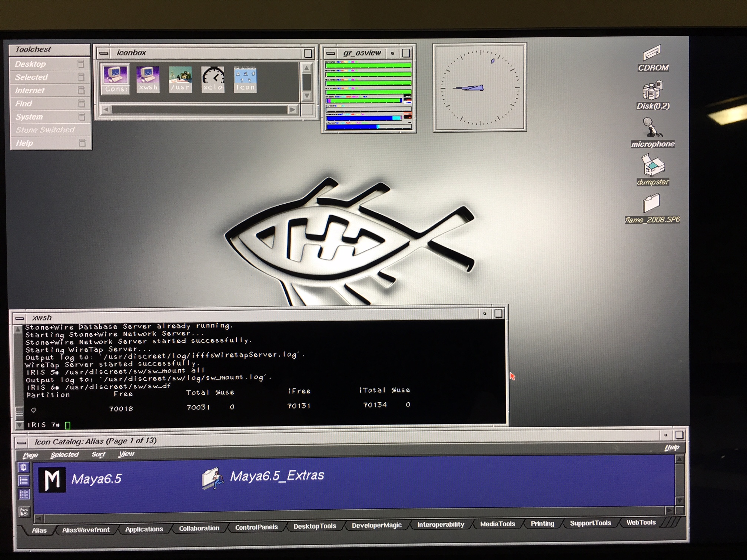Open the Find menu in Toolchest
Image resolution: width=747 pixels, height=560 pixels.
[50, 104]
